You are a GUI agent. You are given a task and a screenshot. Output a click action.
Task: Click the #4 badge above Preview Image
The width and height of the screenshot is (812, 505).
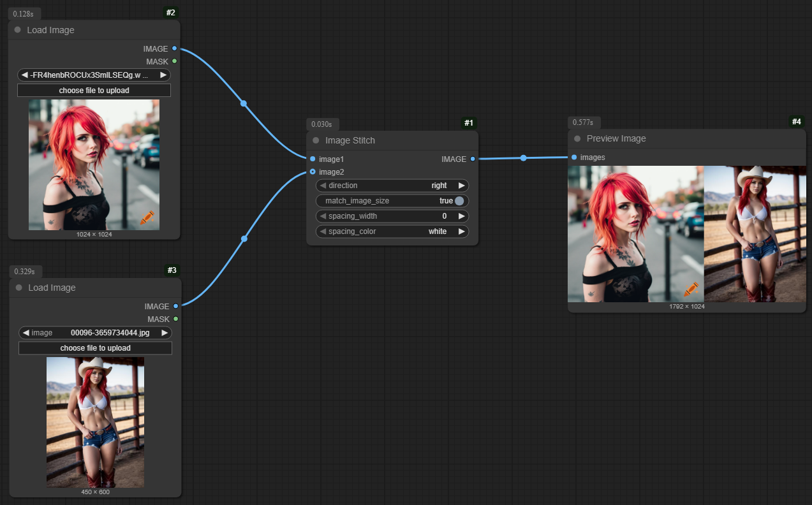[797, 121]
